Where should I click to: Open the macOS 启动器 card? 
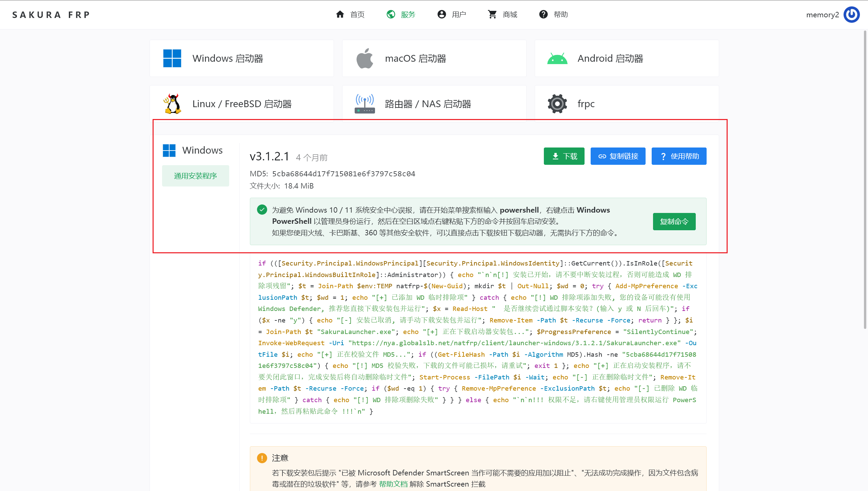point(434,58)
